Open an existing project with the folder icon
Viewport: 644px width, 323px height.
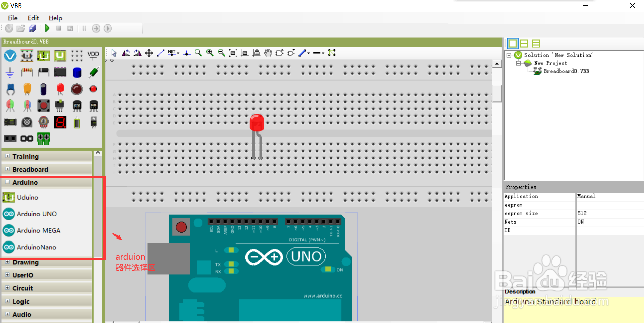[x=21, y=29]
